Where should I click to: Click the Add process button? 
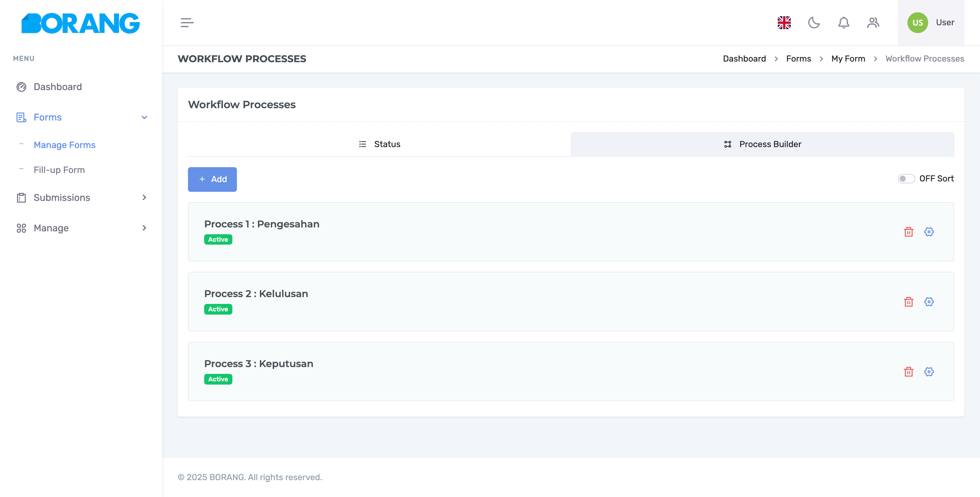(x=212, y=179)
